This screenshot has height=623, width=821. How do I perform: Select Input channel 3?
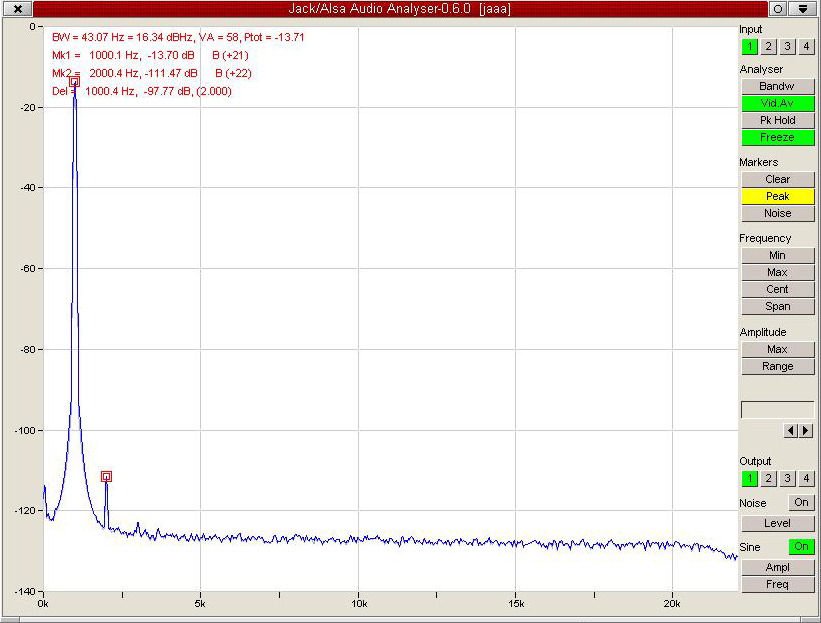tap(787, 47)
